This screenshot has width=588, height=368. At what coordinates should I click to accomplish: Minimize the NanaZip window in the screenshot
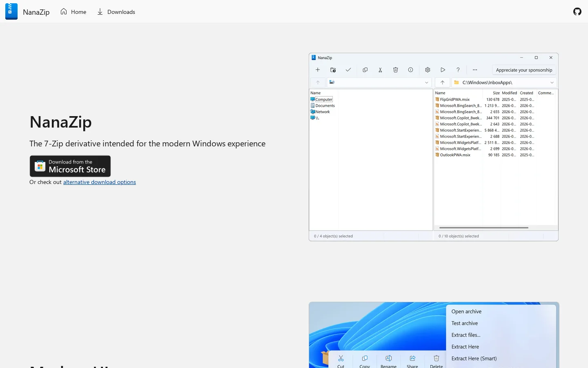click(x=521, y=58)
